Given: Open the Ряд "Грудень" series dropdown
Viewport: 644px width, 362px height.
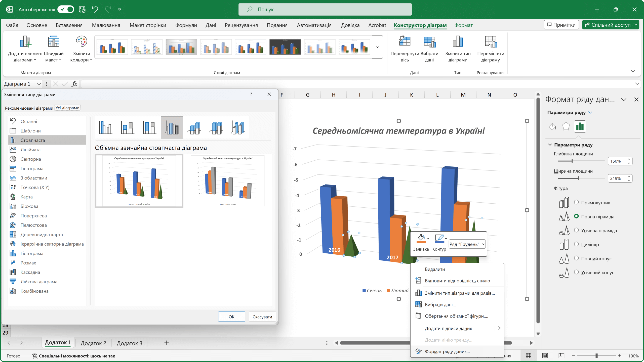Looking at the screenshot, I should [x=467, y=244].
